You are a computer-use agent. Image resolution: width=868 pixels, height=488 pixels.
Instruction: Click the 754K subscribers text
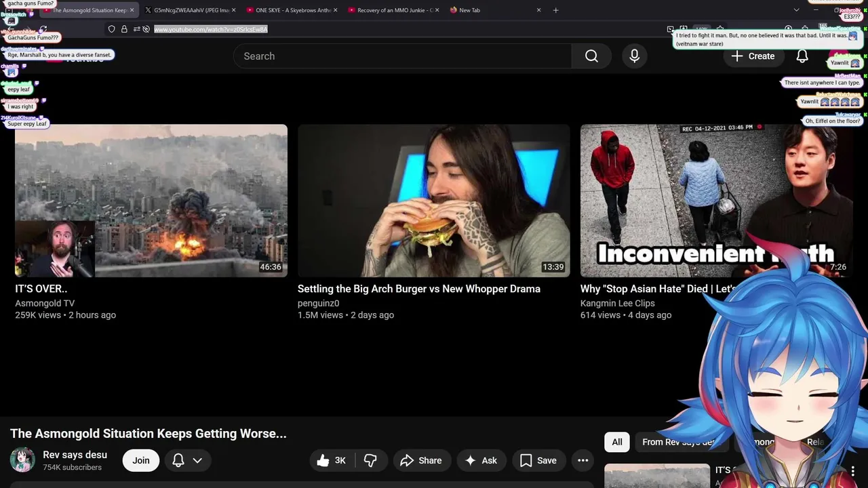tap(73, 468)
